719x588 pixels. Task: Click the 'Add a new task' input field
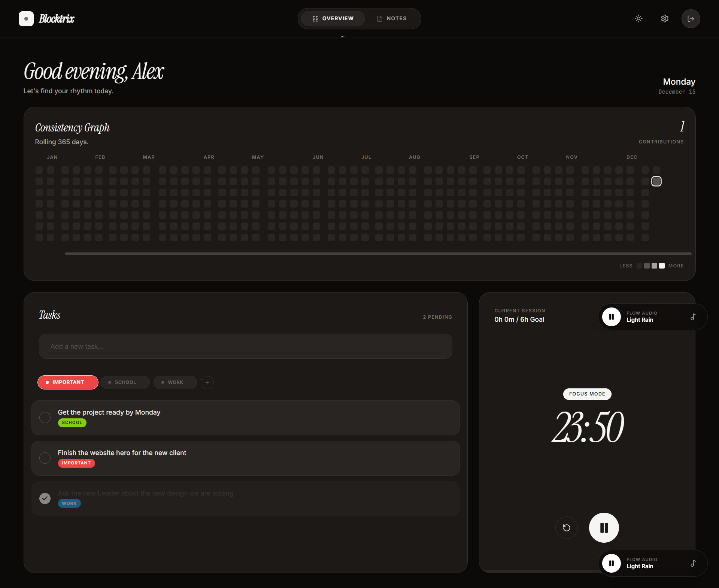point(245,346)
